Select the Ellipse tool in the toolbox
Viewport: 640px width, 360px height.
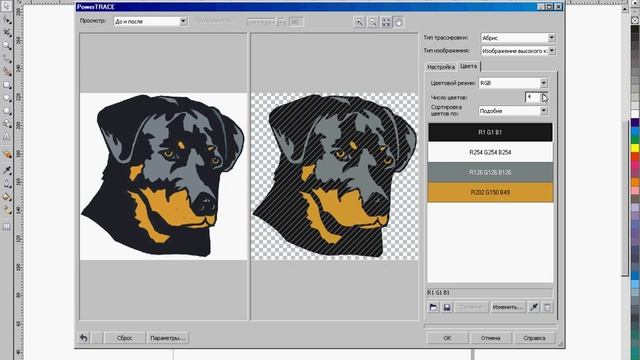click(7, 98)
